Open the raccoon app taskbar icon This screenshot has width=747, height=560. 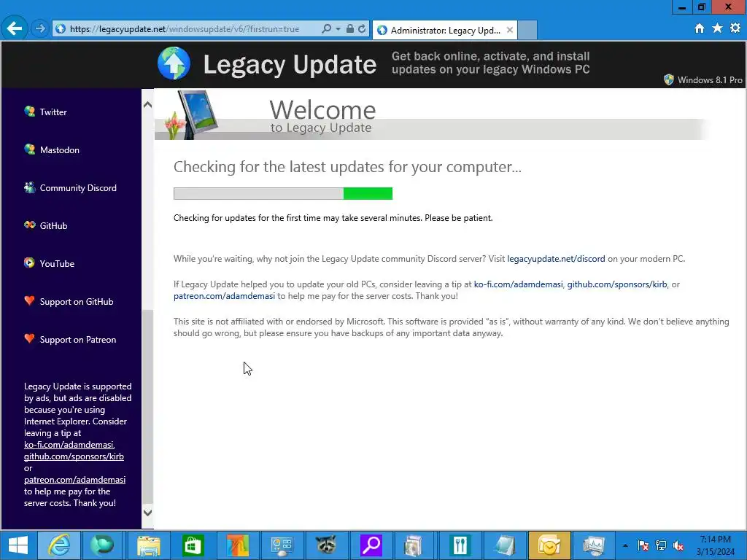pyautogui.click(x=326, y=545)
